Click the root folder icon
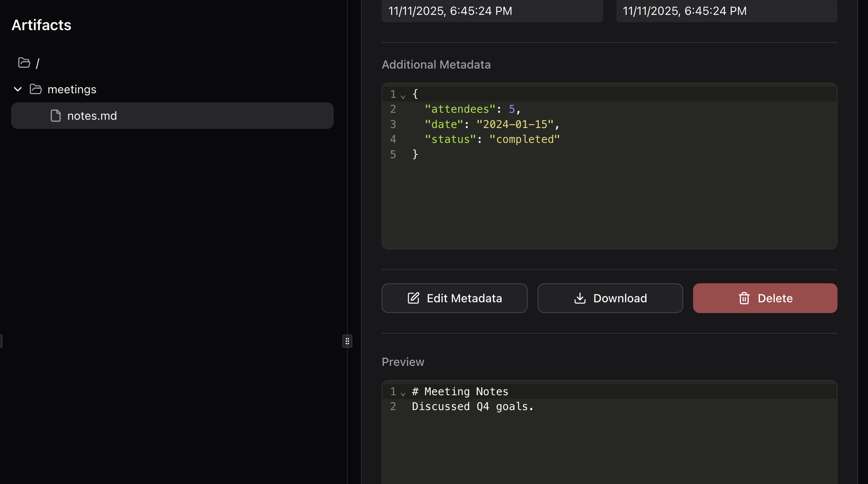This screenshot has width=868, height=484. (24, 63)
